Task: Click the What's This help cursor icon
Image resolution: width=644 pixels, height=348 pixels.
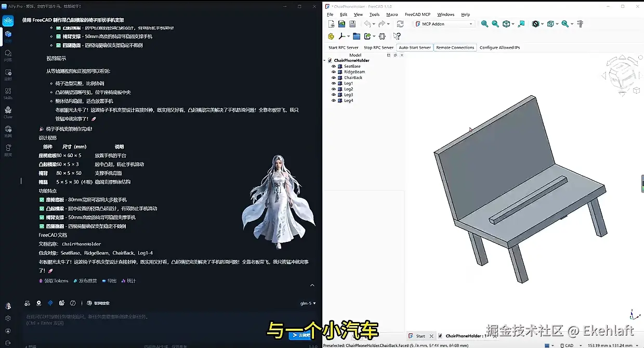Action: pos(397,36)
